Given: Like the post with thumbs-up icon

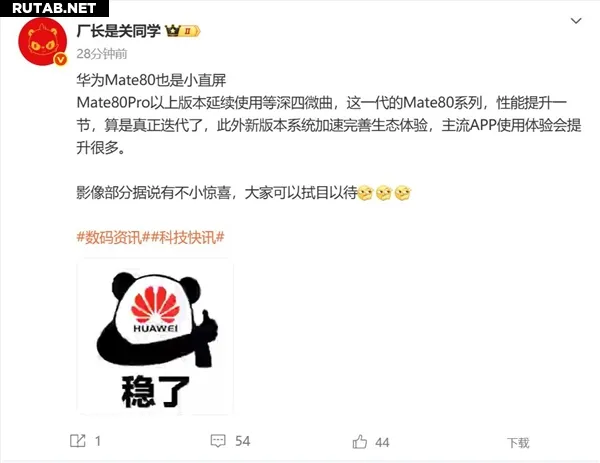Looking at the screenshot, I should click(360, 442).
